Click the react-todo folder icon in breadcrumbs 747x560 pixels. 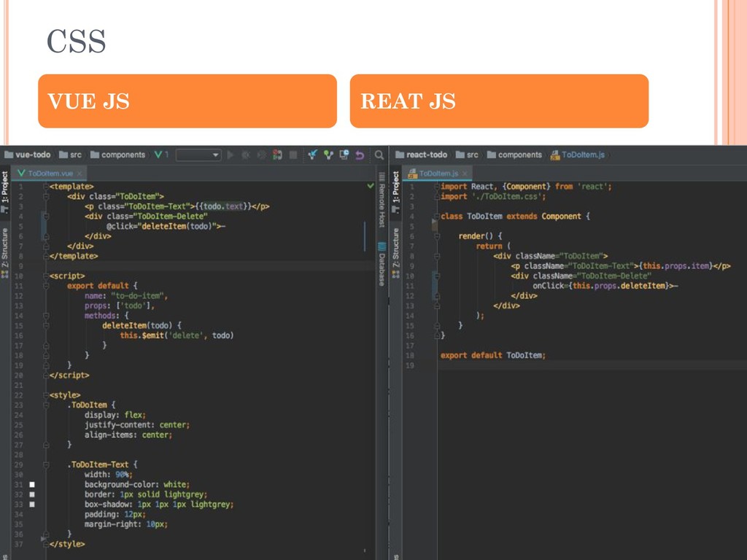[400, 155]
